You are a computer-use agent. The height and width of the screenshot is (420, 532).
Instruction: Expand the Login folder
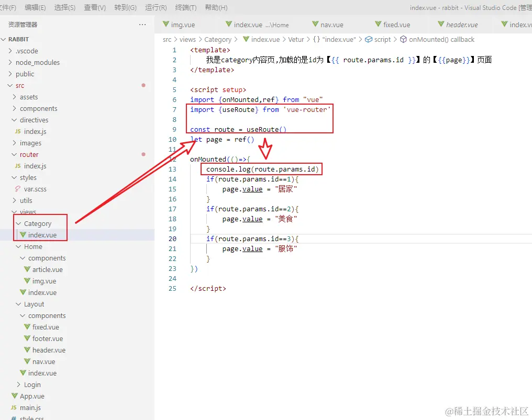[19, 384]
